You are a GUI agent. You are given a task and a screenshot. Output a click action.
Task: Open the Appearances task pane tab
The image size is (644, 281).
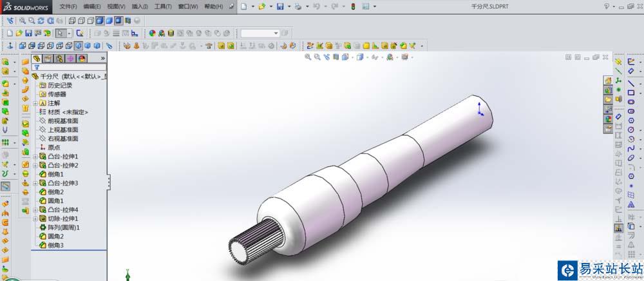click(608, 119)
